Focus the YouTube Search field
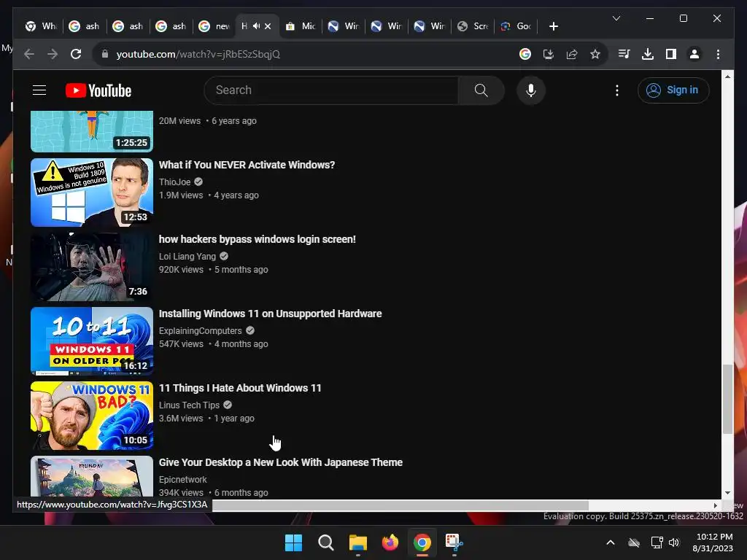The height and width of the screenshot is (560, 747). coord(332,90)
